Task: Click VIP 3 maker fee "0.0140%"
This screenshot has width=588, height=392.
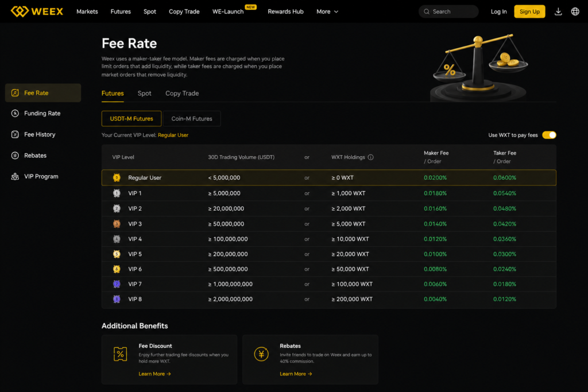Action: click(x=435, y=224)
